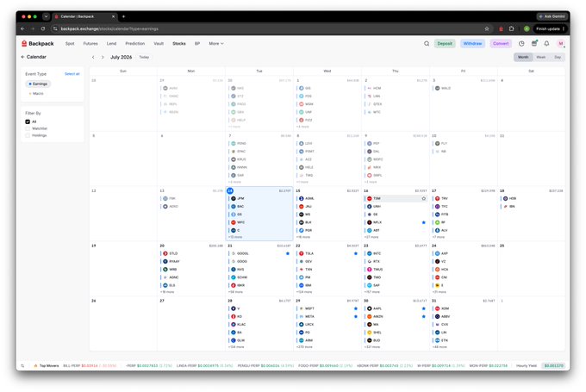This screenshot has width=586, height=392.
Task: Open the green Chrome profile icon
Action: pyautogui.click(x=527, y=28)
